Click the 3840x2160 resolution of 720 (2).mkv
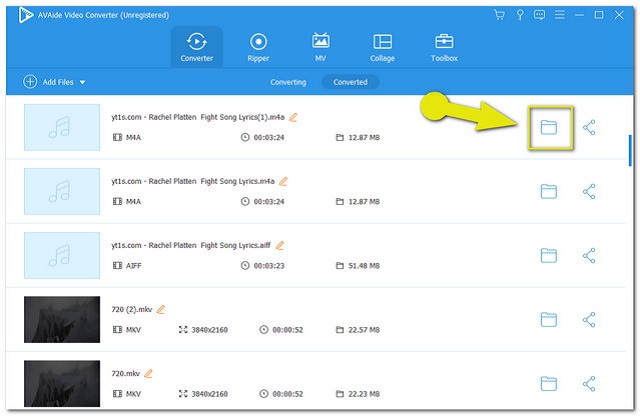The height and width of the screenshot is (416, 640). 210,330
